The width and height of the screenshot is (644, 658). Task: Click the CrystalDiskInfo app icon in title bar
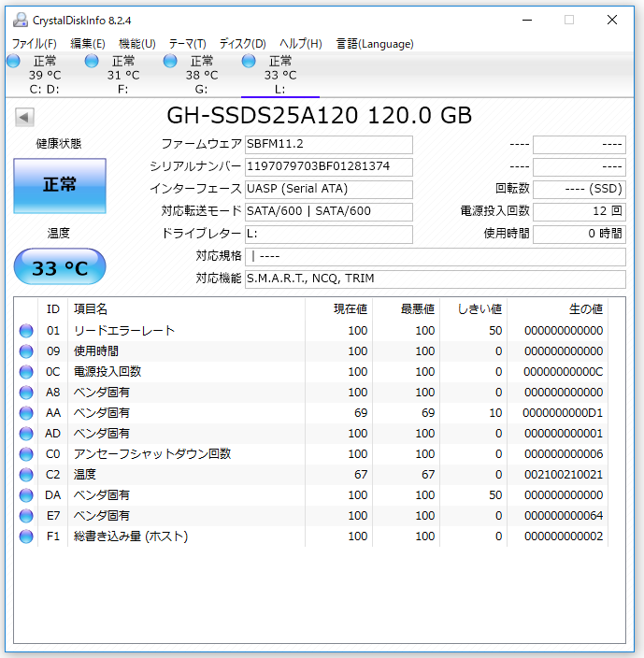tap(21, 20)
